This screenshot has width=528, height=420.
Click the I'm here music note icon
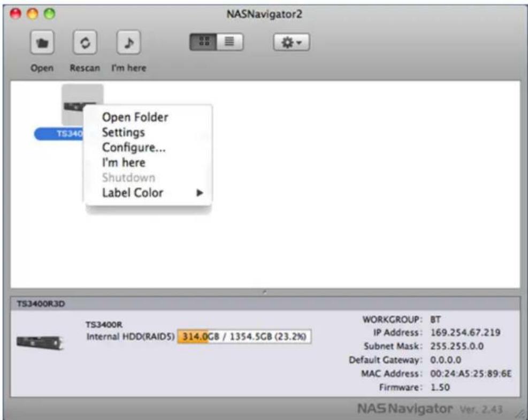point(128,42)
